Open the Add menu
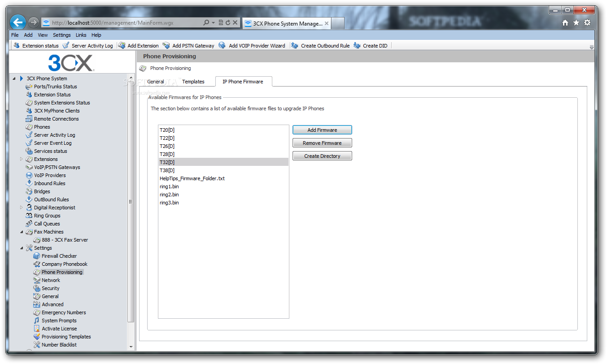Viewport: 607px width, 364px height. [28, 35]
